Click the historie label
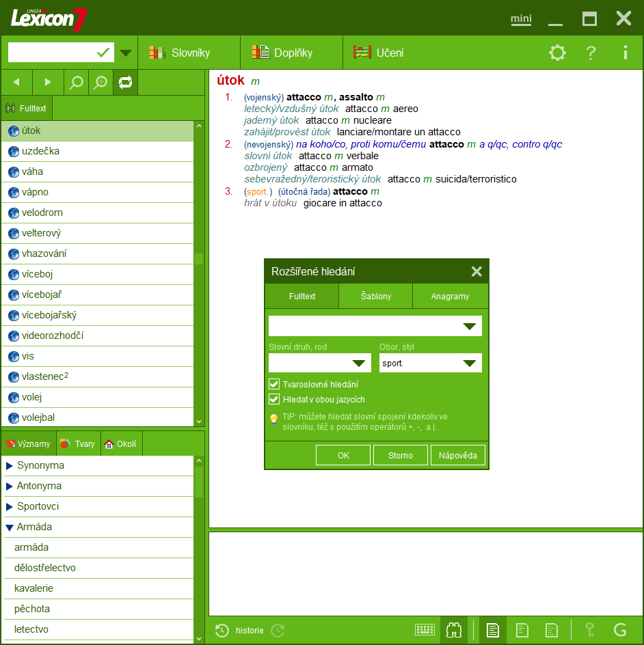The image size is (644, 645). (250, 630)
